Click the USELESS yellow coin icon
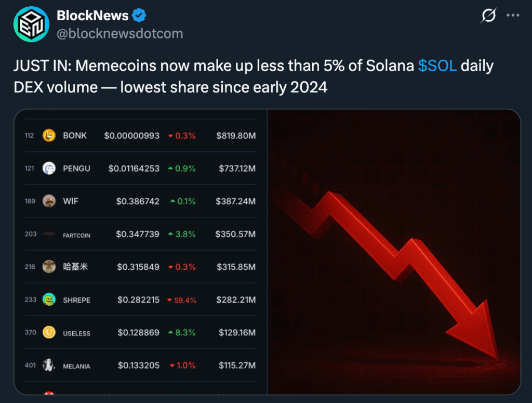This screenshot has width=532, height=403. (x=49, y=332)
